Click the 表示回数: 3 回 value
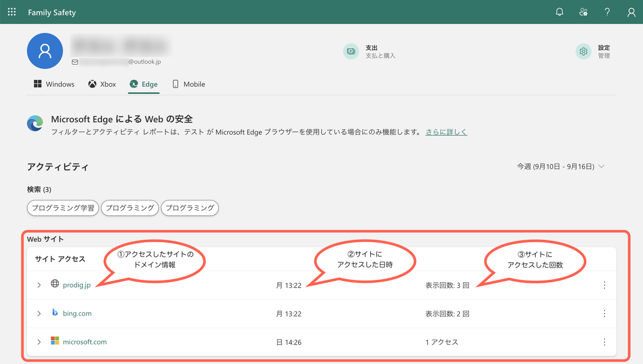Screen dimensions: 643x364 [x=447, y=286]
